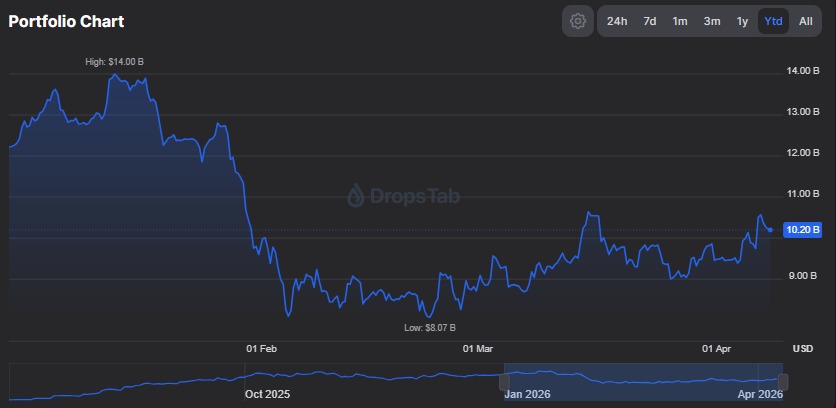The height and width of the screenshot is (408, 836).
Task: Click the 10.20 B current value tag
Action: (x=804, y=230)
